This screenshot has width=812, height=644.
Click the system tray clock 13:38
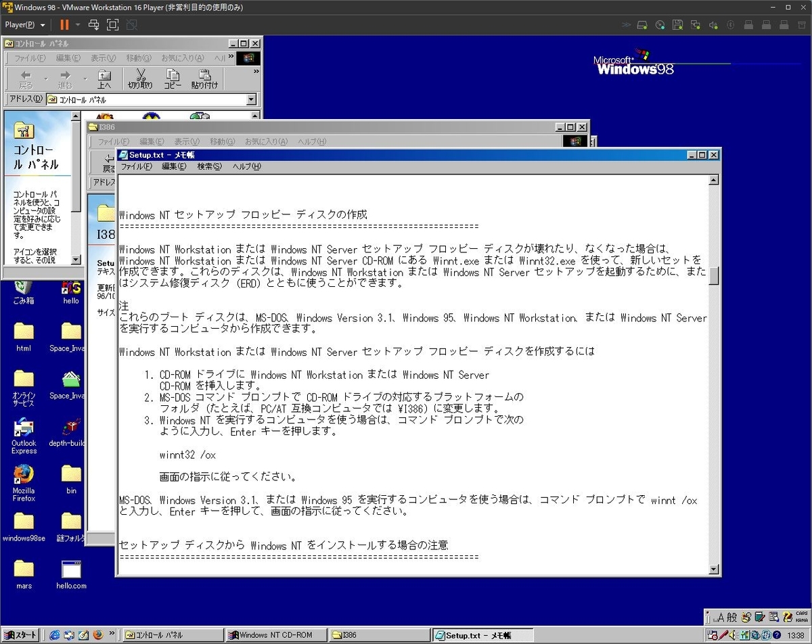795,635
